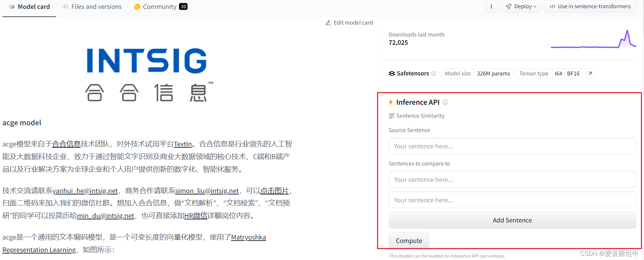Click the Inference API lightning icon
Screen dimensions: 644x260
pos(391,102)
